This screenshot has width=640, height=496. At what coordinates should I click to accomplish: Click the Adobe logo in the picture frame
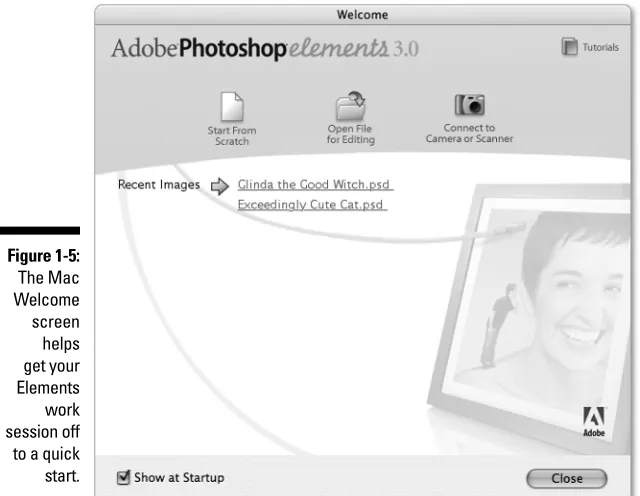point(594,422)
